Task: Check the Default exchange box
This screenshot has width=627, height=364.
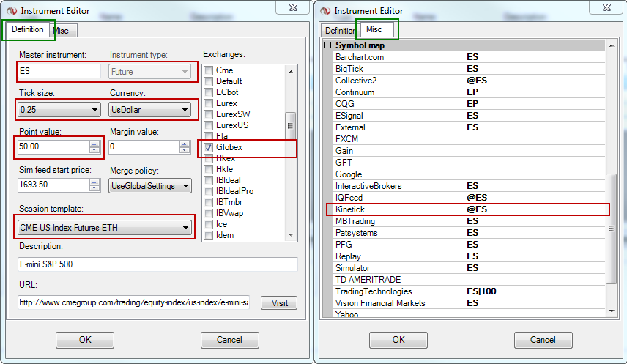Action: click(208, 81)
